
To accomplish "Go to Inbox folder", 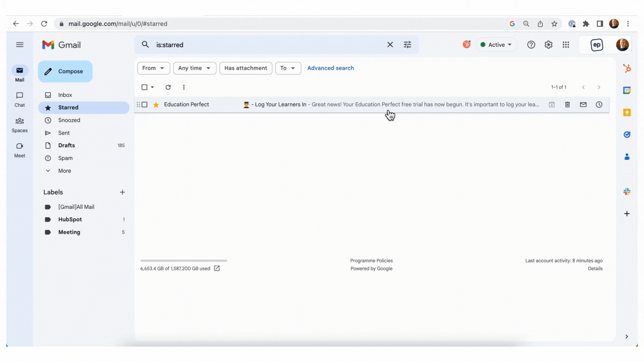I will click(x=84, y=95).
